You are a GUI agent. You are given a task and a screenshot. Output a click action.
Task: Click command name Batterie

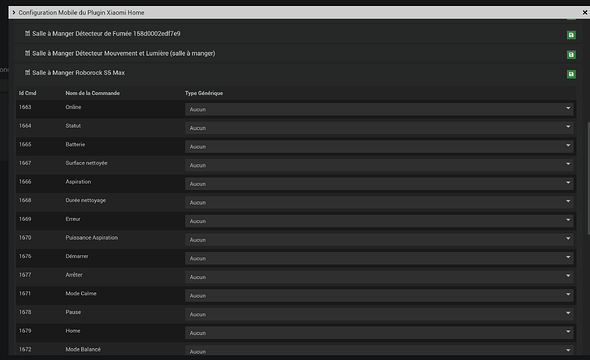click(75, 144)
